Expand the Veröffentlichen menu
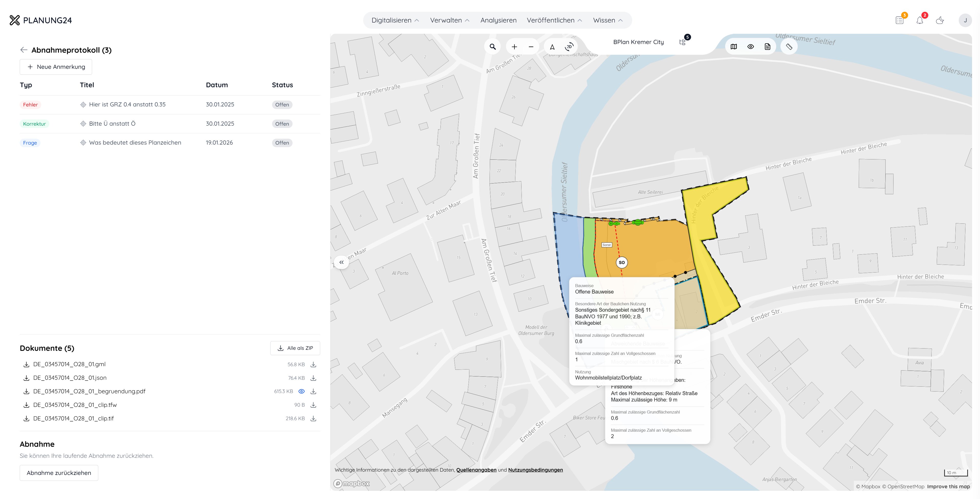The width and height of the screenshot is (980, 499). tap(554, 20)
